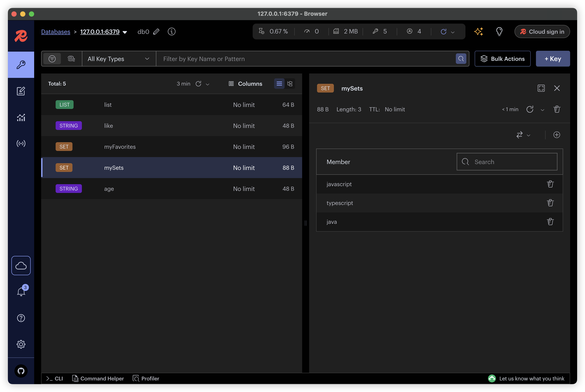This screenshot has height=392, width=585.
Task: Open the Workbench page in the sidebar
Action: point(21,91)
